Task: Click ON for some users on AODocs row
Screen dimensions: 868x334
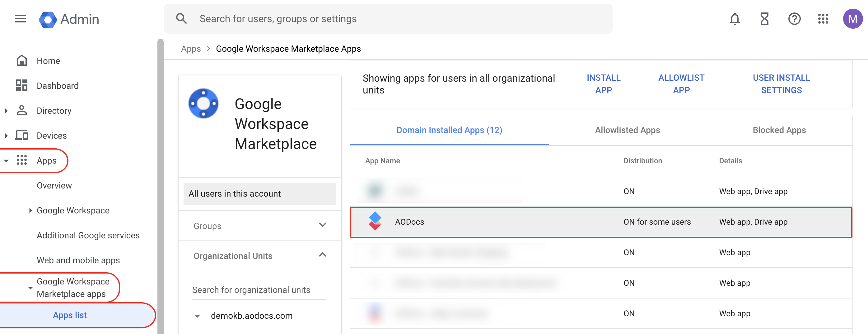Action: click(657, 222)
